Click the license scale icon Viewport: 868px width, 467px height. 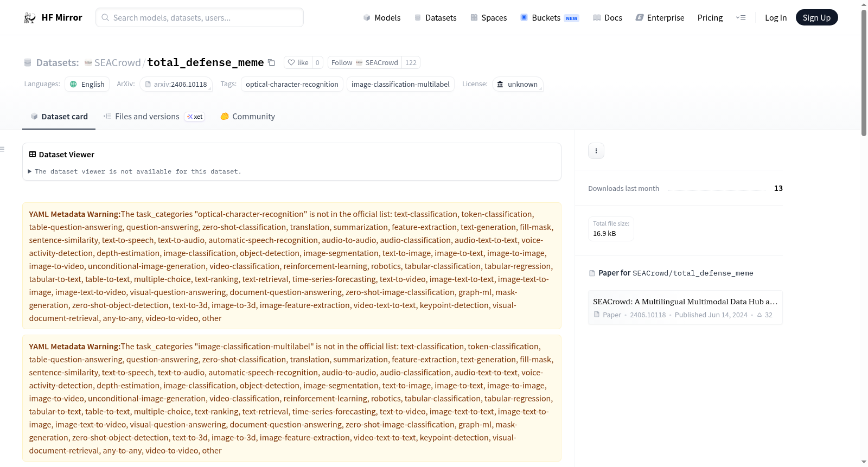(x=500, y=84)
